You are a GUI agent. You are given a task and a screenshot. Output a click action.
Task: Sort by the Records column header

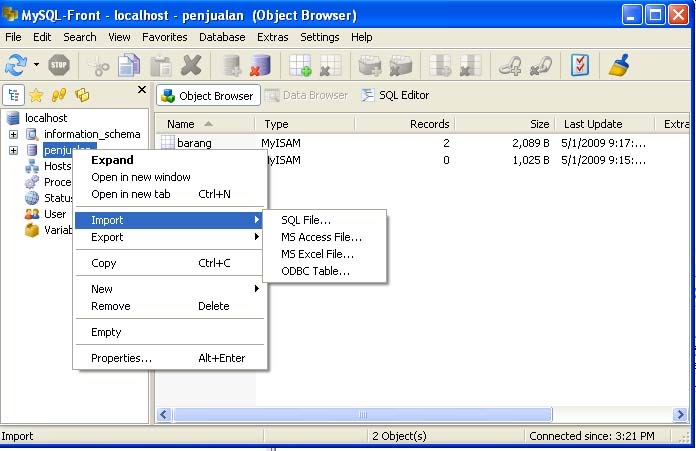[405, 124]
